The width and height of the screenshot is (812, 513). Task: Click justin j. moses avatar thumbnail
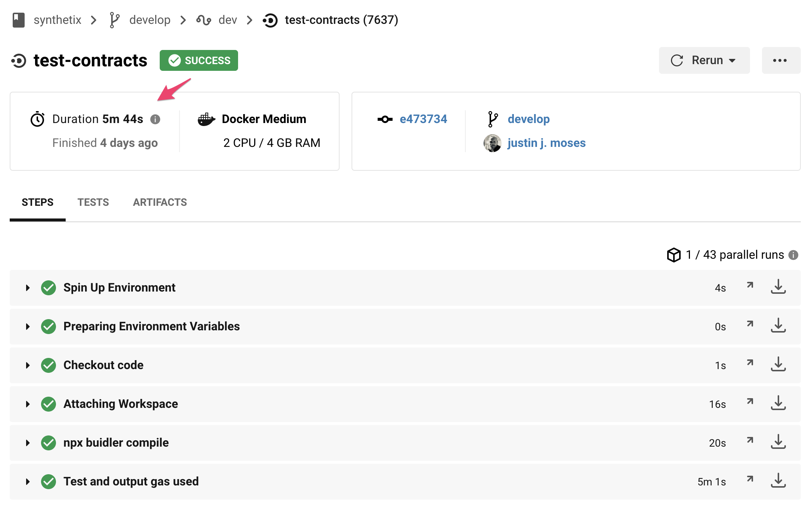click(492, 143)
